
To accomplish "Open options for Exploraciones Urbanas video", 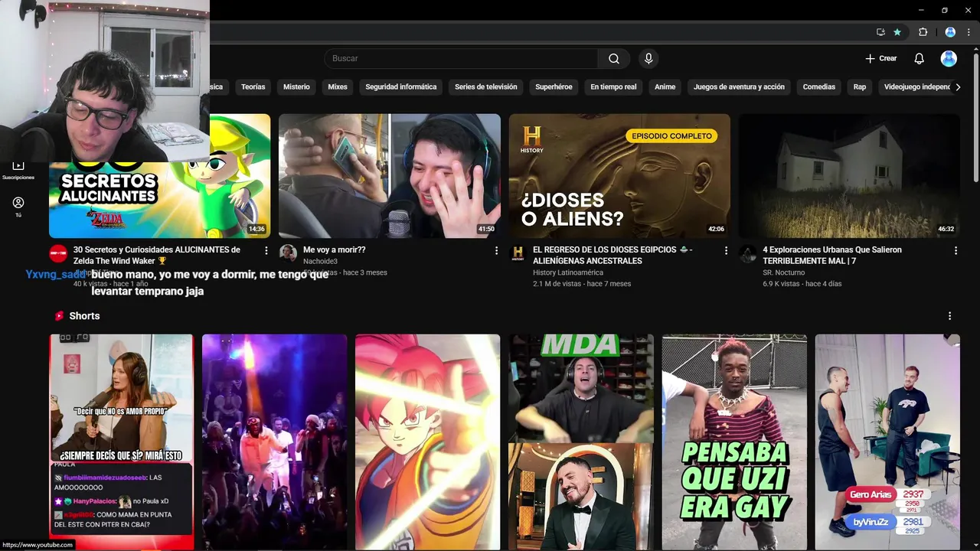I will click(955, 250).
